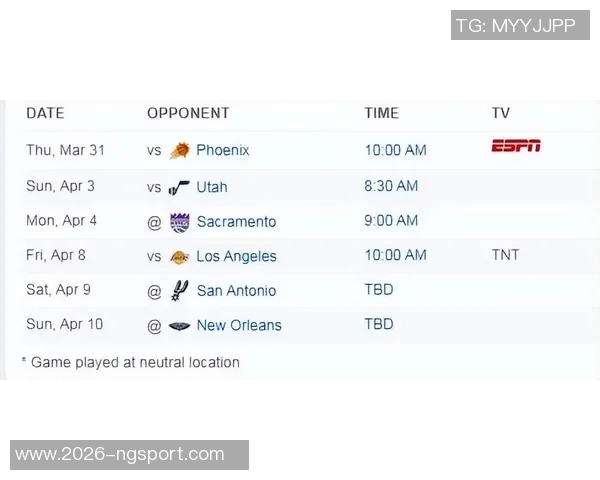600x480 pixels.
Task: Open the Utah team link
Action: tap(212, 187)
